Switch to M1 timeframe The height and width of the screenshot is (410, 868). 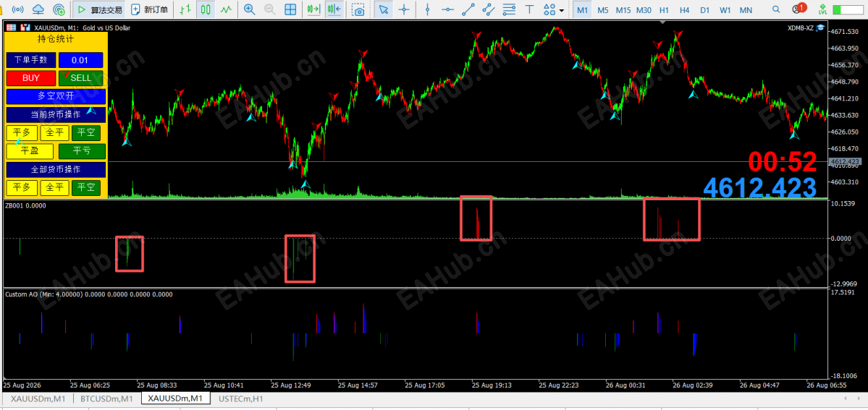(582, 9)
